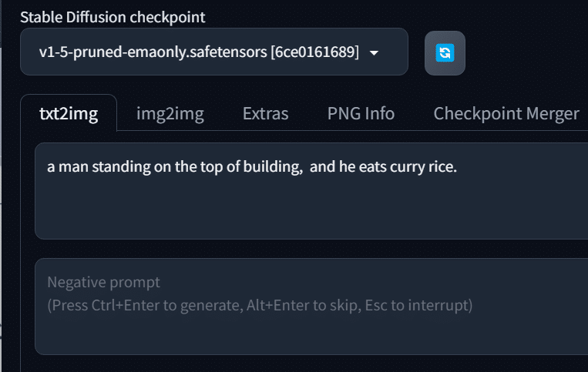Click the empty area below the prompt text

tap(311, 209)
